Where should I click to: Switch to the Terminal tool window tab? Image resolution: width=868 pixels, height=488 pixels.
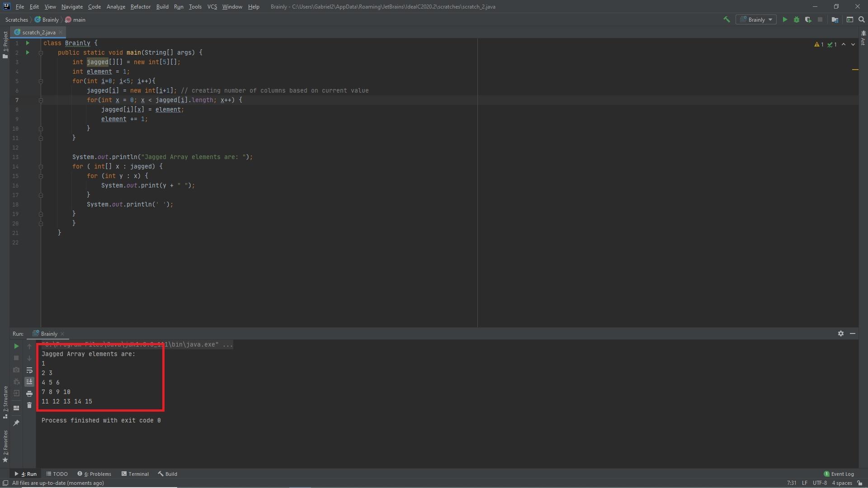tap(135, 474)
